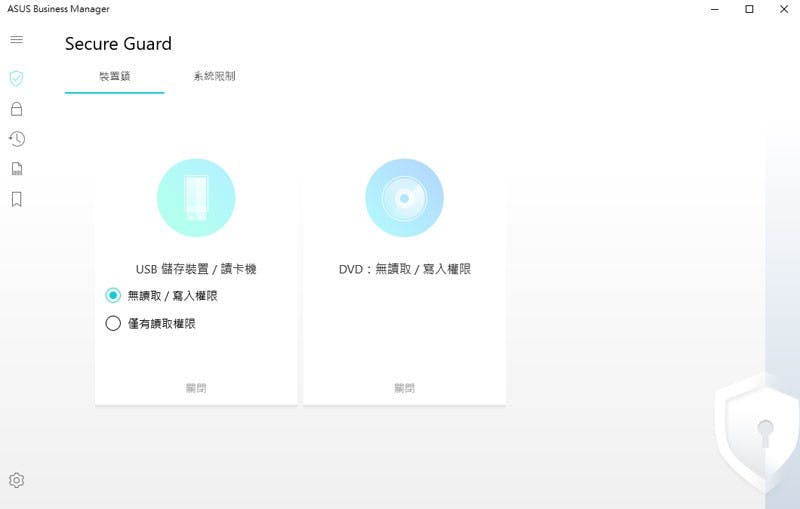Open settings gear at sidebar bottom
Viewport: 800px width, 509px height.
(x=16, y=480)
